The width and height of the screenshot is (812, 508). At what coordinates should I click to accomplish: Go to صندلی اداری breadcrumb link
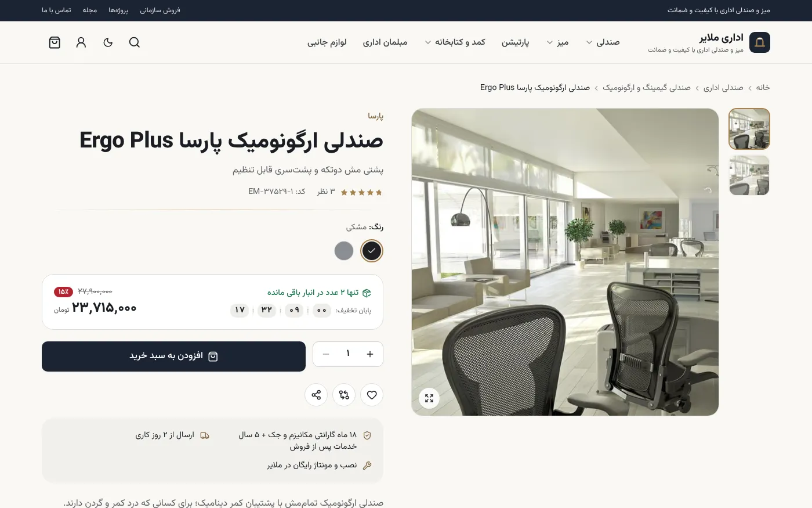[723, 88]
